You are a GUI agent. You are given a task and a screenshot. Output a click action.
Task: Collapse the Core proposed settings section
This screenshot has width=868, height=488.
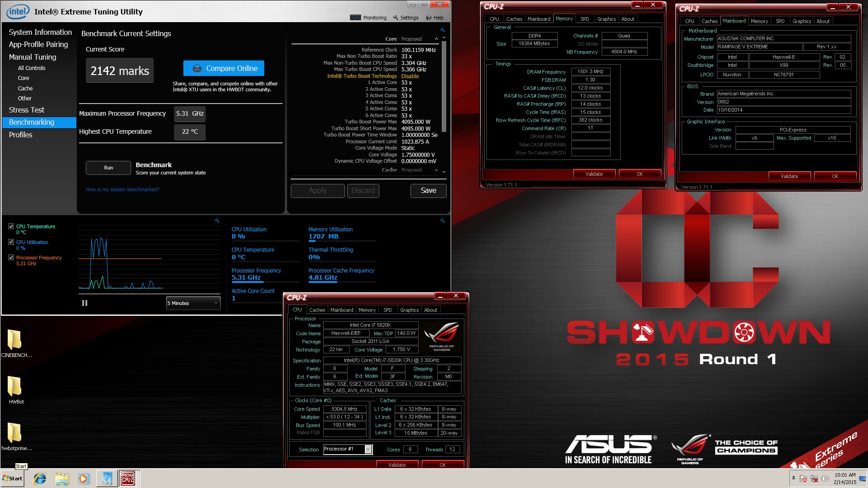tap(436, 39)
